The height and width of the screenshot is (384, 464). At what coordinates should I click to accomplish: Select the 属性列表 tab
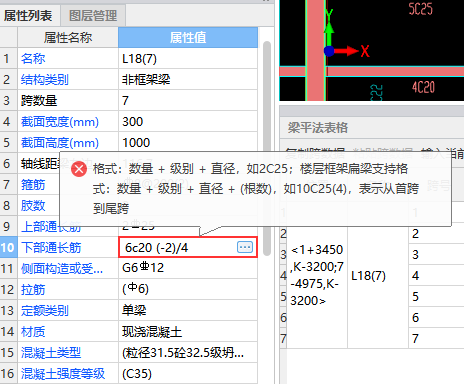coord(28,15)
